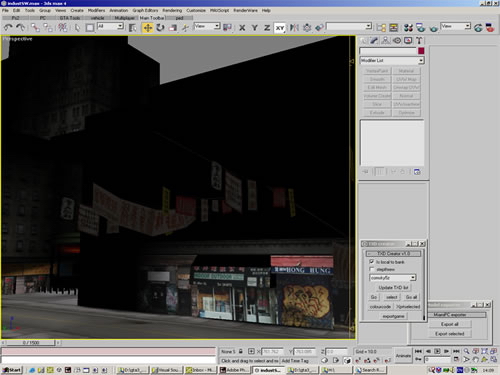Click the red object color swatch

pyautogui.click(x=421, y=51)
